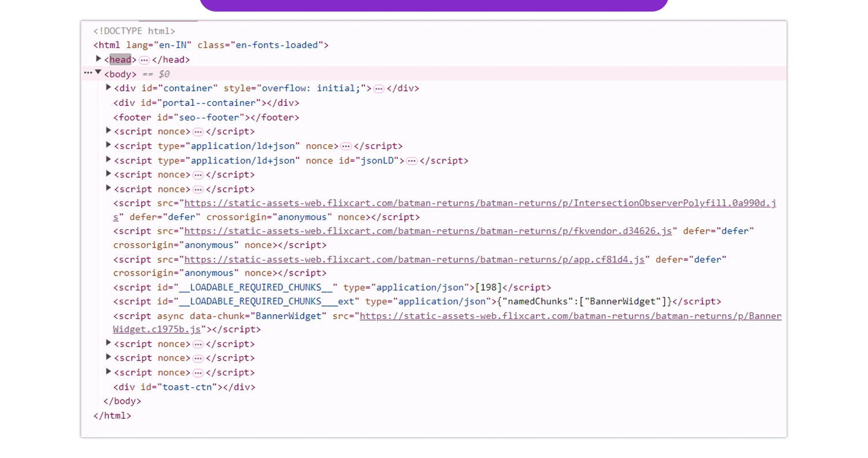868x458 pixels.
Task: Select the footer with id seo--footer
Action: (x=206, y=117)
